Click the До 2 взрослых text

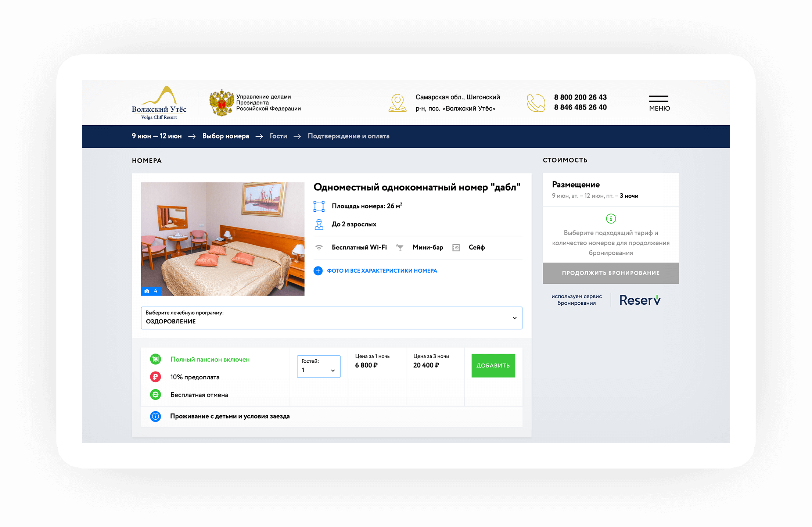[x=354, y=224]
